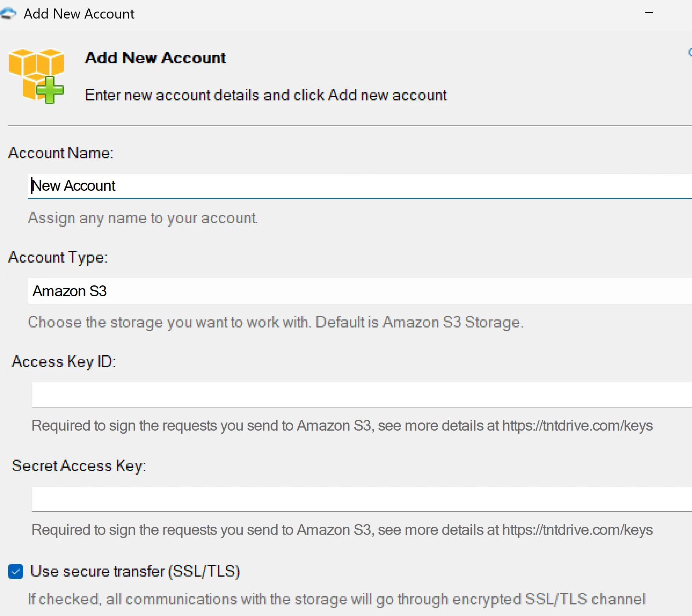Screen dimensions: 692x616
Task: Click the bold 'Add New Account' heading
Action: pos(155,58)
